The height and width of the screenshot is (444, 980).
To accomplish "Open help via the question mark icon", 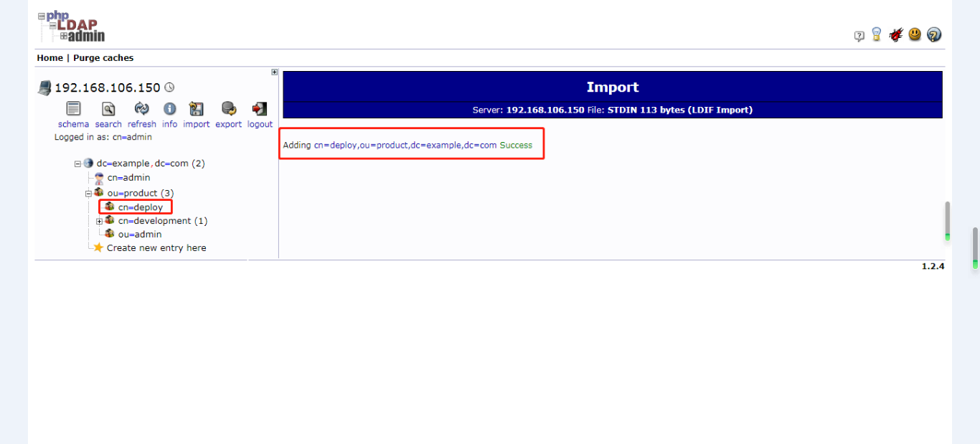I will [933, 34].
